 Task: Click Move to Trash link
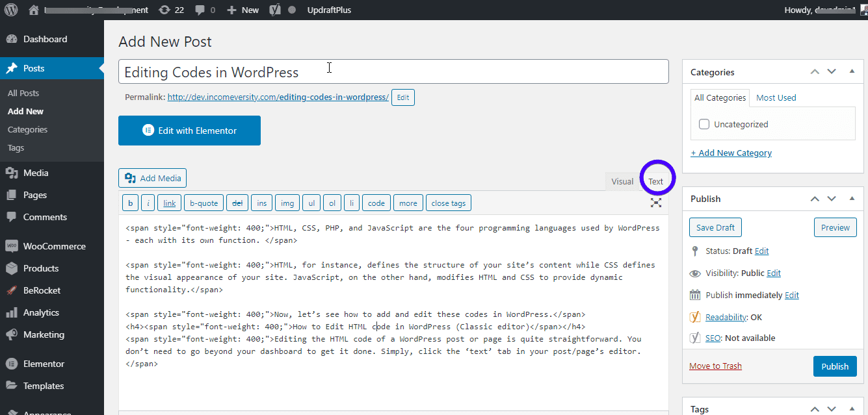[715, 366]
